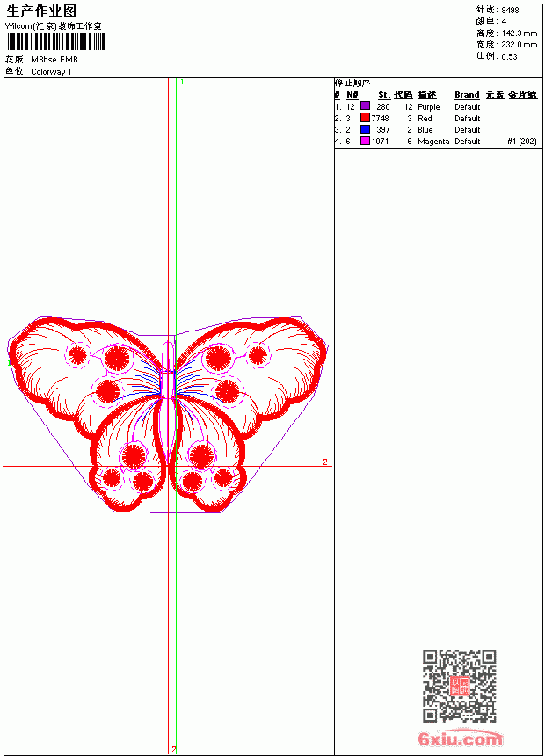Click the Blue color swatch in thread list
Viewport: 545px width, 756px height.
pos(365,129)
